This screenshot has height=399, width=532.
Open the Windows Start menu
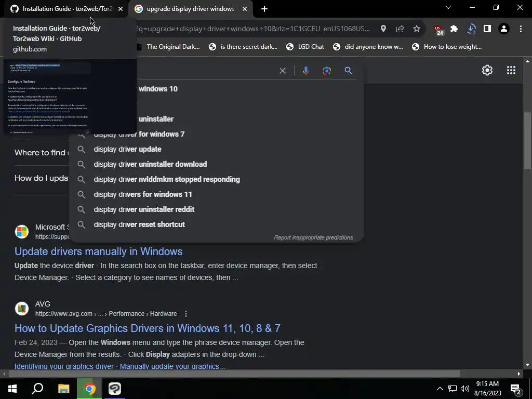click(x=12, y=389)
